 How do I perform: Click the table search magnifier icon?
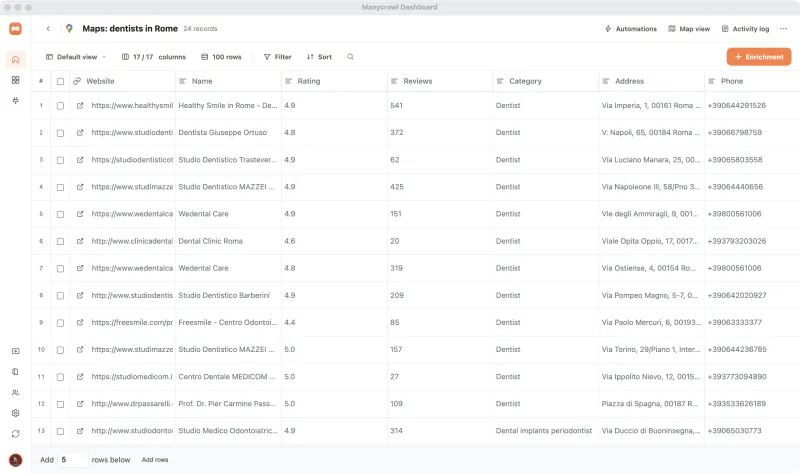pyautogui.click(x=351, y=57)
